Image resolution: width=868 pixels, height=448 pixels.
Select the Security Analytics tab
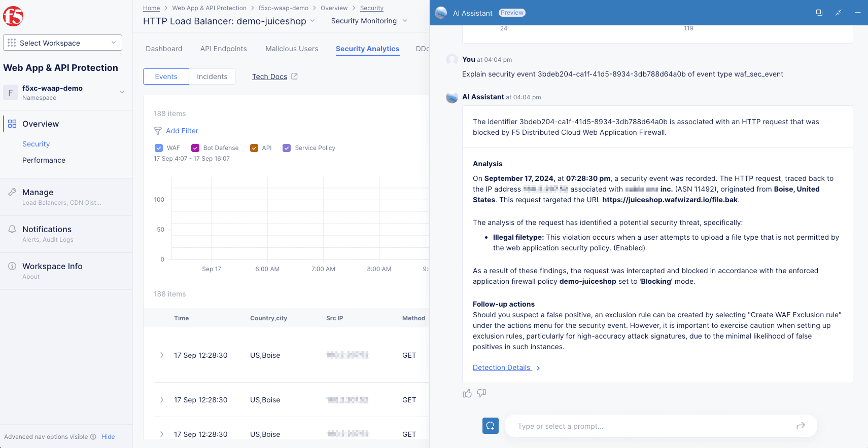[x=367, y=49]
